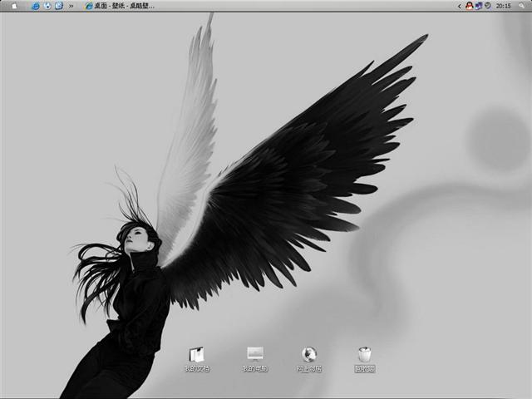The image size is (532, 399).
Task: Launch Internet Explorer from quick launch
Action: point(36,6)
